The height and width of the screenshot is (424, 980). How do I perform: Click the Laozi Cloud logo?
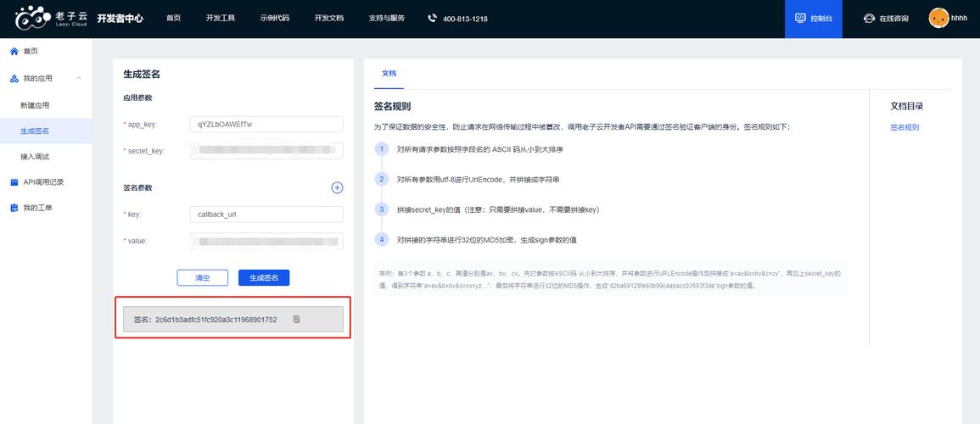tap(52, 18)
